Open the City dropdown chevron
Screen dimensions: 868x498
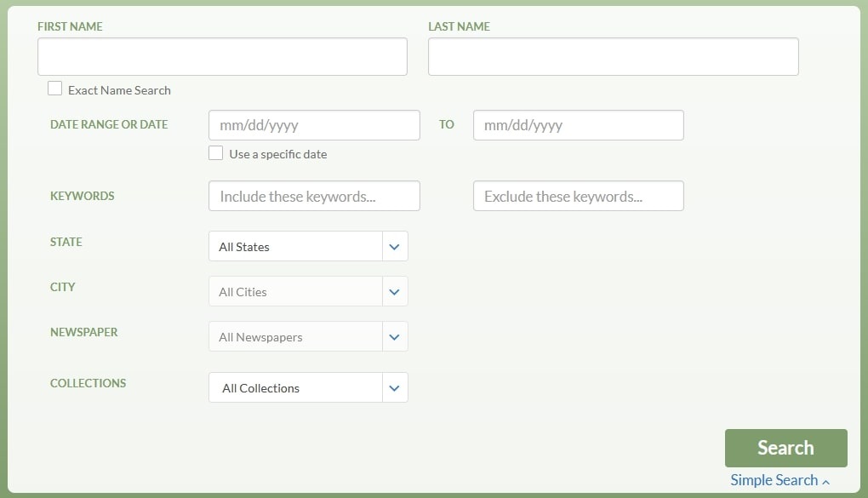coord(394,292)
